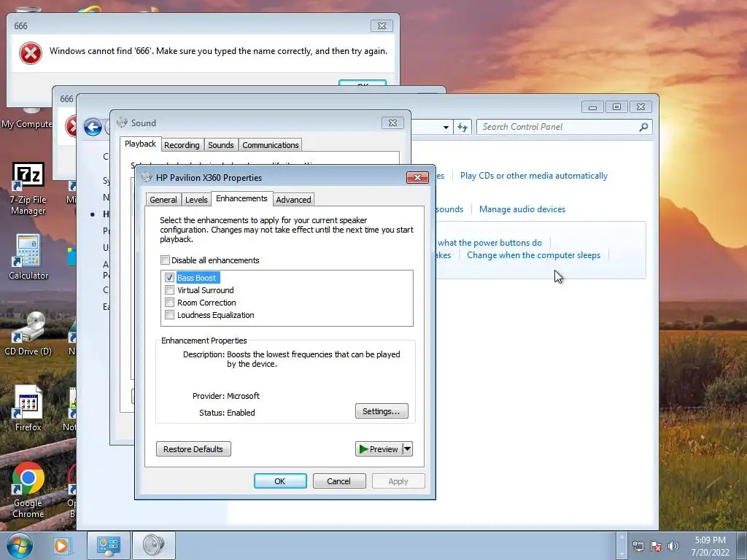This screenshot has width=747, height=560.
Task: Click the green play arrow on Preview
Action: (x=363, y=449)
